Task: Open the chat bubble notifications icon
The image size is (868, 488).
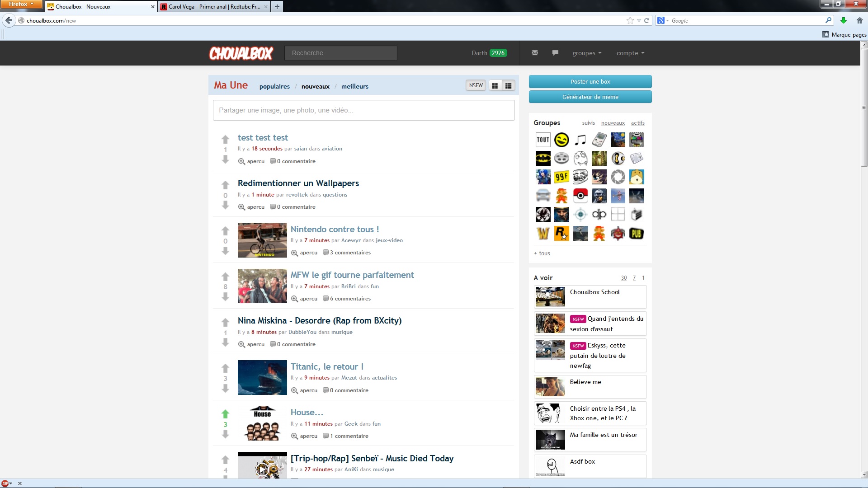Action: [x=555, y=53]
